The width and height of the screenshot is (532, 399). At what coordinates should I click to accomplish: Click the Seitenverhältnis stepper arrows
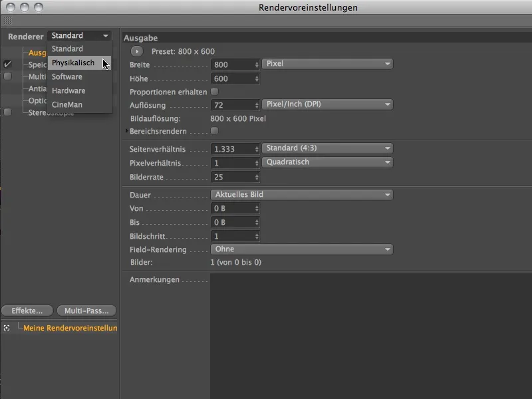tap(257, 149)
